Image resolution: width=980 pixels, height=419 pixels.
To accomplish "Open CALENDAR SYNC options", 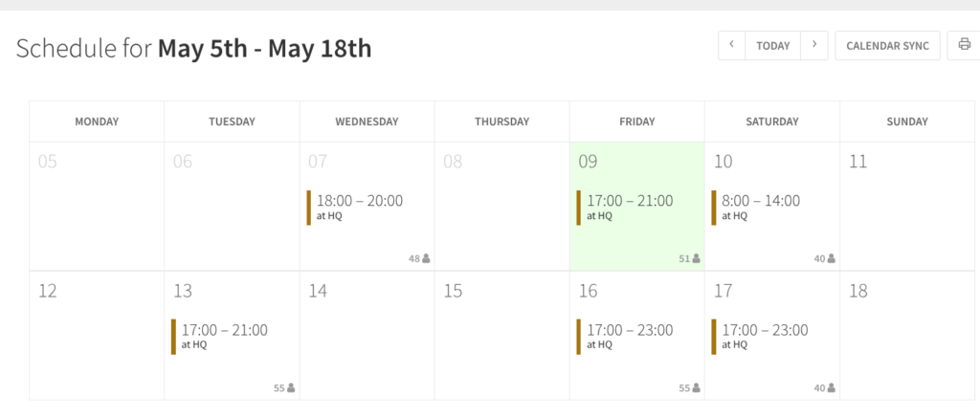I will [887, 46].
